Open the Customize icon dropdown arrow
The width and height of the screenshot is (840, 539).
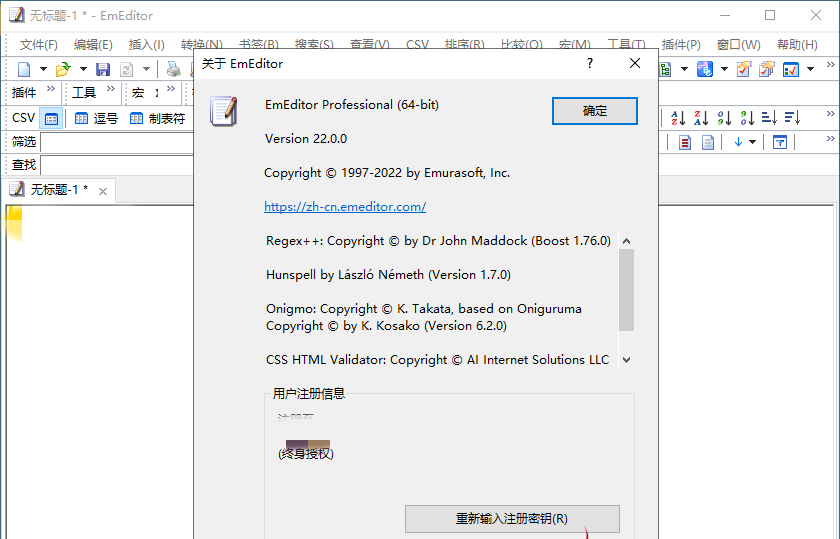(x=811, y=69)
